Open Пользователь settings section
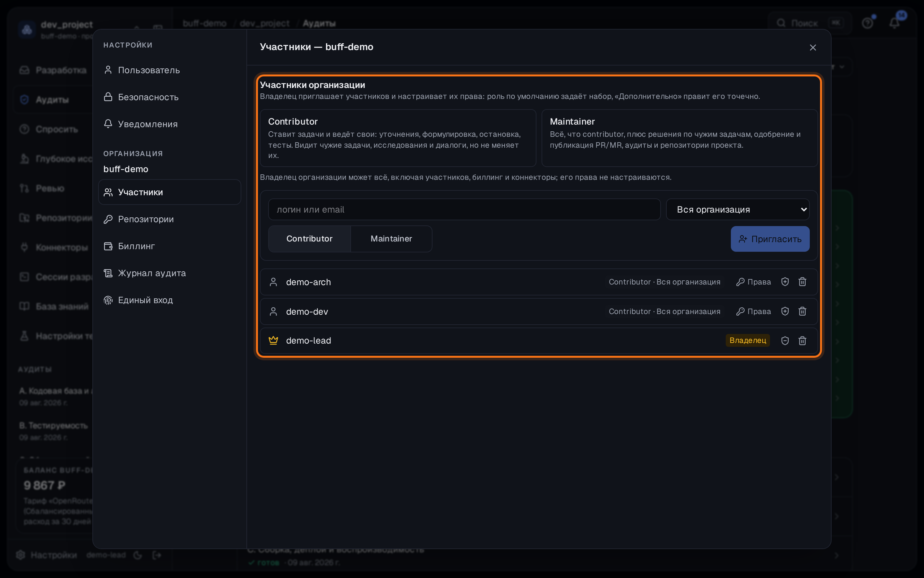 click(x=169, y=70)
